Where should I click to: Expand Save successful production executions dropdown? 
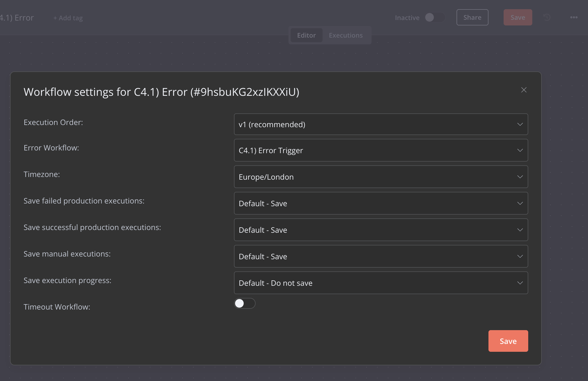point(381,230)
